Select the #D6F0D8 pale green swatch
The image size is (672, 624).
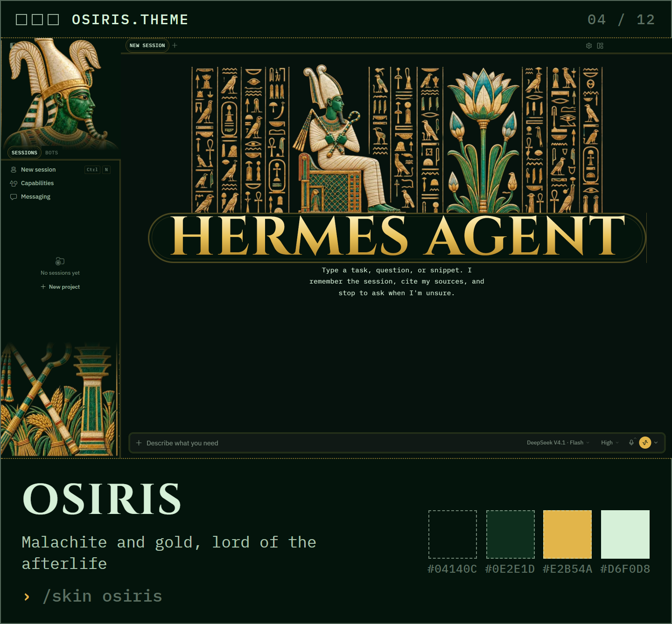click(625, 534)
